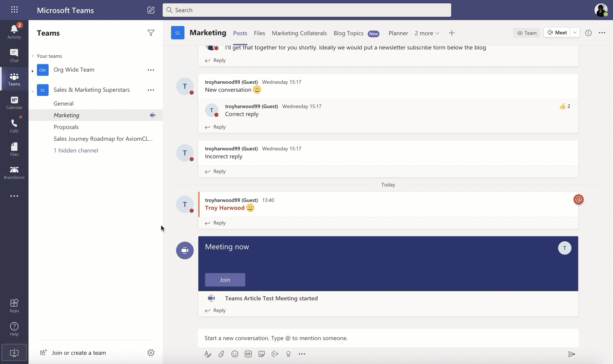Open the Activity feed bell
The width and height of the screenshot is (613, 364).
click(x=14, y=31)
